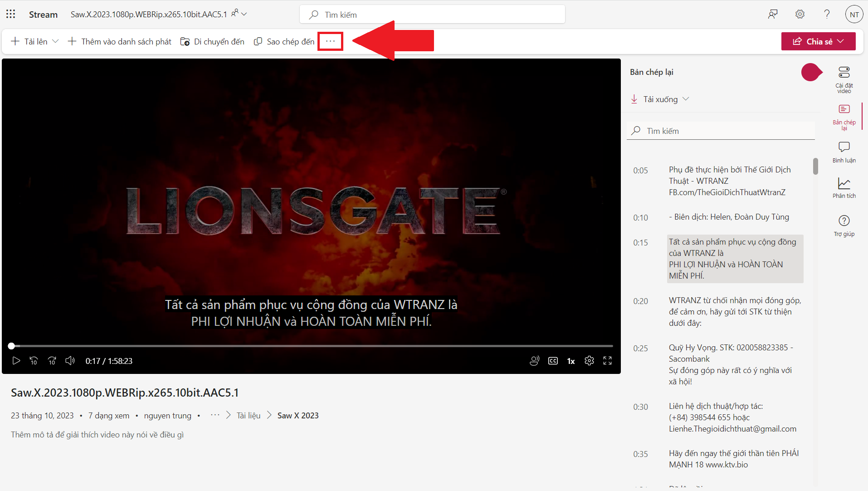Screen dimensions: 868x491
Task: Click nguyen trung owner name
Action: [x=168, y=416]
